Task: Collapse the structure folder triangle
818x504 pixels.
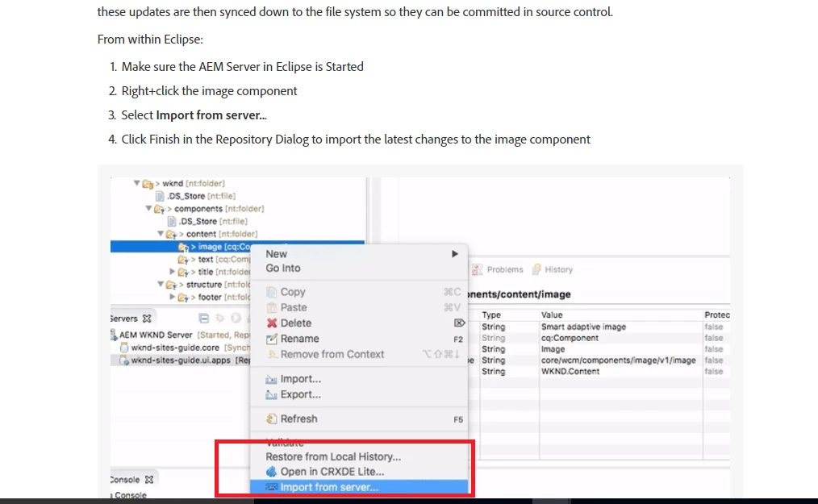Action: [161, 285]
